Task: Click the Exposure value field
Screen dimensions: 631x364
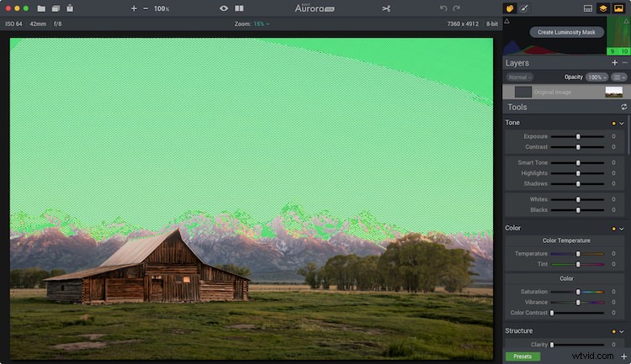Action: point(613,137)
